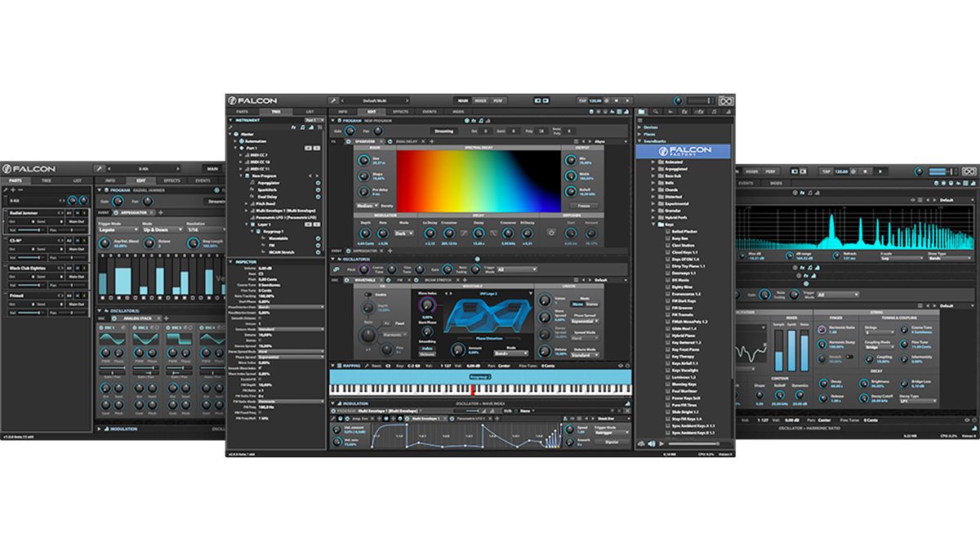Expand the Places browser section
This screenshot has height=551, width=980.
click(x=641, y=134)
